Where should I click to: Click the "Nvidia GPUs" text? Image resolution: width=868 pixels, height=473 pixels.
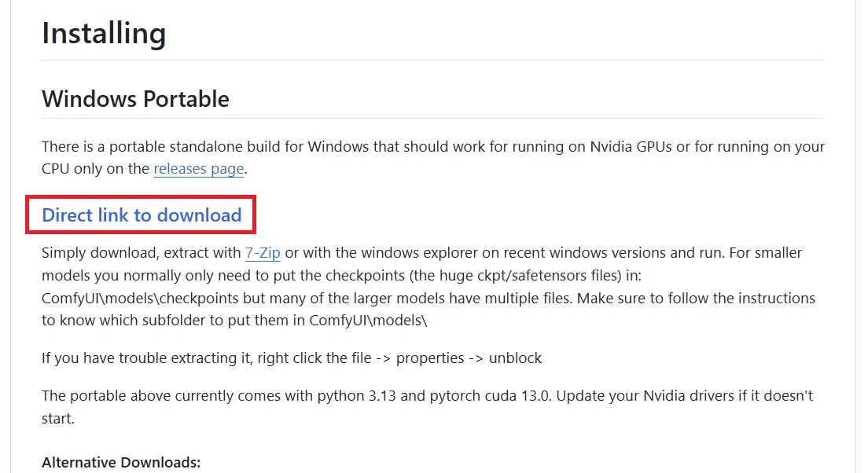pos(631,147)
